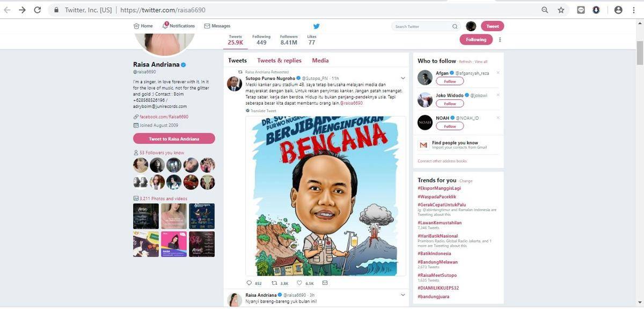Screen dimensions: 644x309
Task: Dismiss the Joko Widodo follow suggestion
Action: pos(497,95)
